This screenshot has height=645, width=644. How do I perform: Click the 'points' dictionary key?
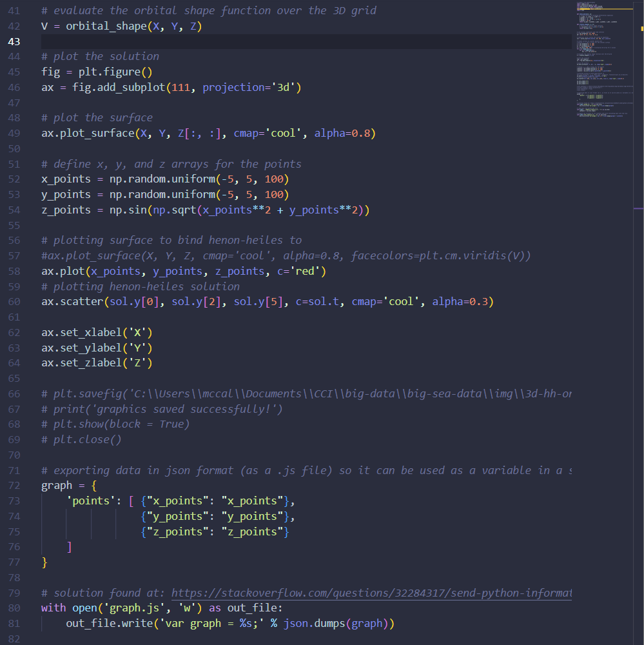coord(92,501)
